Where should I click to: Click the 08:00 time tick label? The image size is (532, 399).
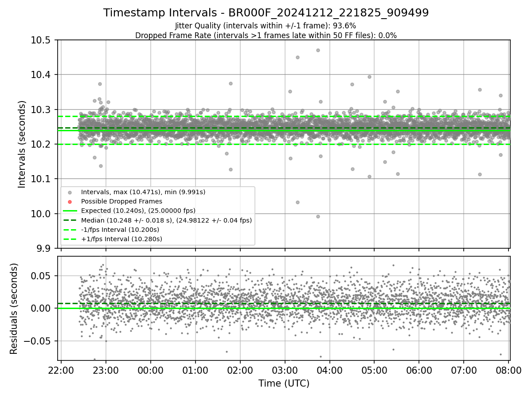(509, 370)
